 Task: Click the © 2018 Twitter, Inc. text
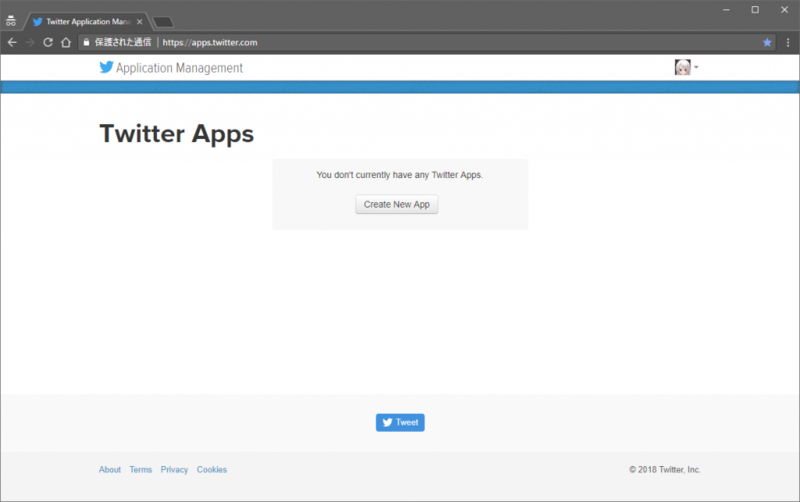[665, 469]
